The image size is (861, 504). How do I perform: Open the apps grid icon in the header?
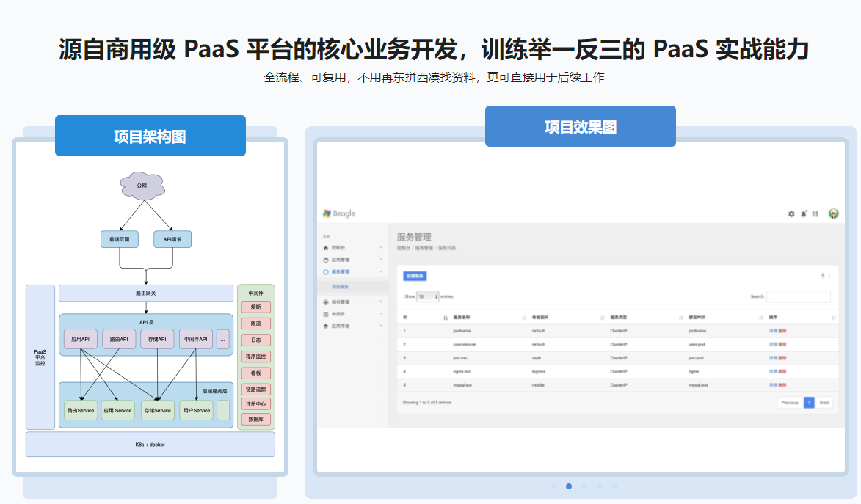point(815,214)
